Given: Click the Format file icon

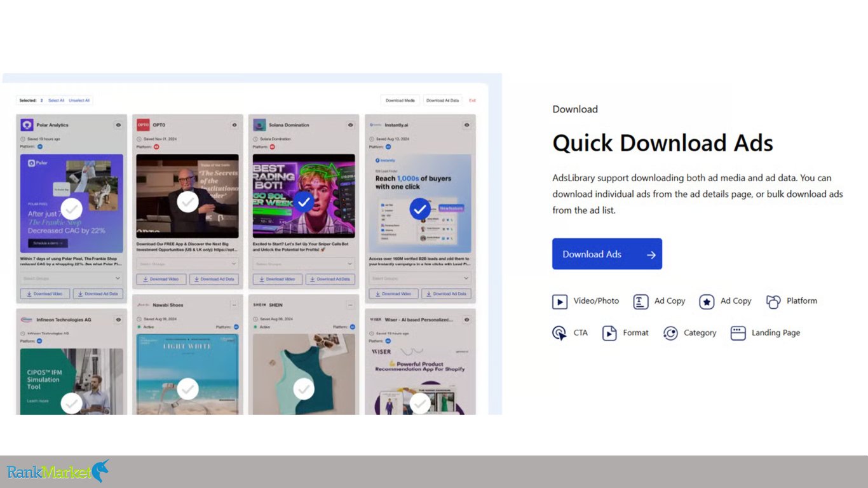Looking at the screenshot, I should [609, 333].
